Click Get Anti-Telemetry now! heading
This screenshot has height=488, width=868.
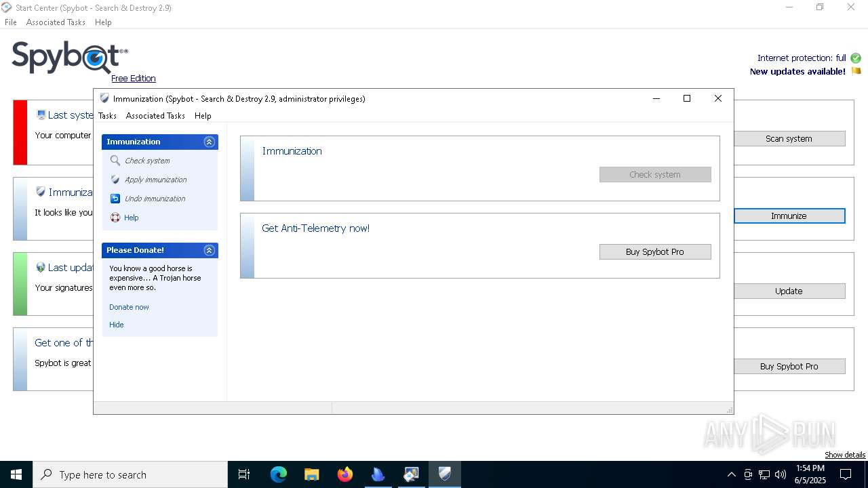point(316,228)
